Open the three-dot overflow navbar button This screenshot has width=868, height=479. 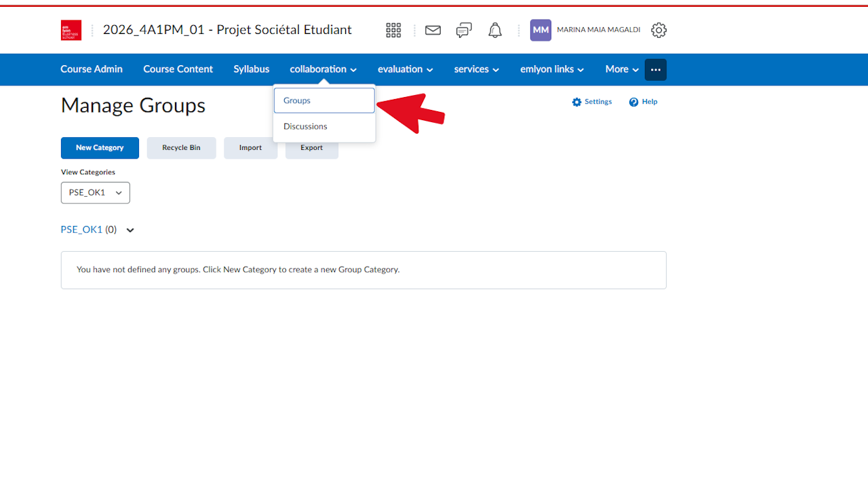coord(656,69)
